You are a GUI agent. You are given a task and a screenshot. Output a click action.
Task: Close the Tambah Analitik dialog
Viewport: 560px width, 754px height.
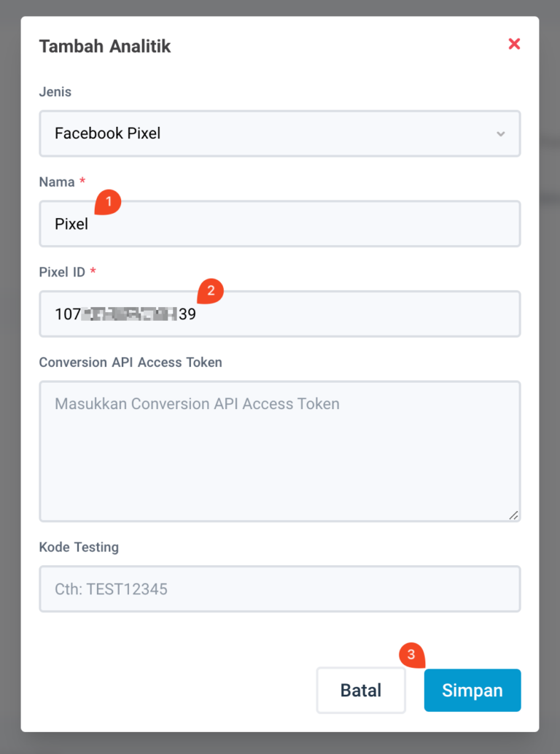(x=514, y=44)
